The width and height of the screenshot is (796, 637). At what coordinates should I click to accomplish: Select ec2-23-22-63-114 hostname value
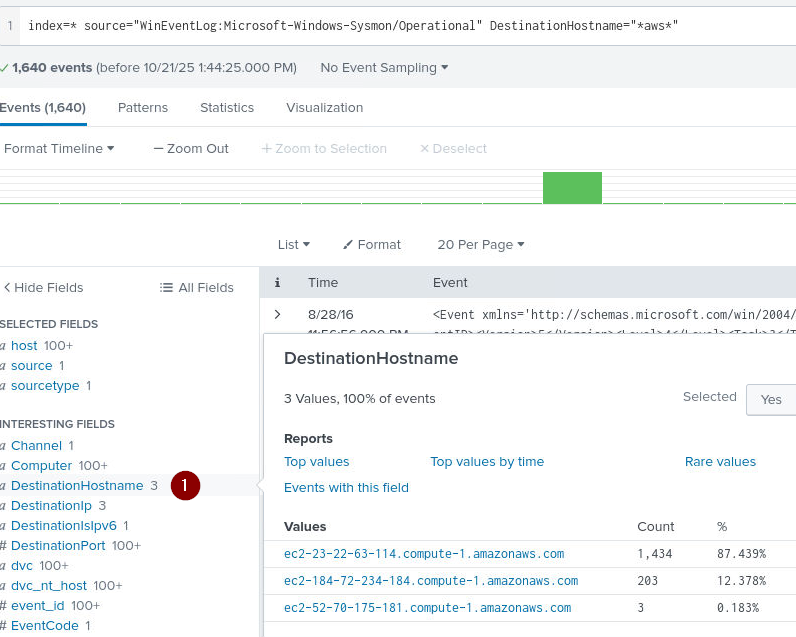coord(424,553)
